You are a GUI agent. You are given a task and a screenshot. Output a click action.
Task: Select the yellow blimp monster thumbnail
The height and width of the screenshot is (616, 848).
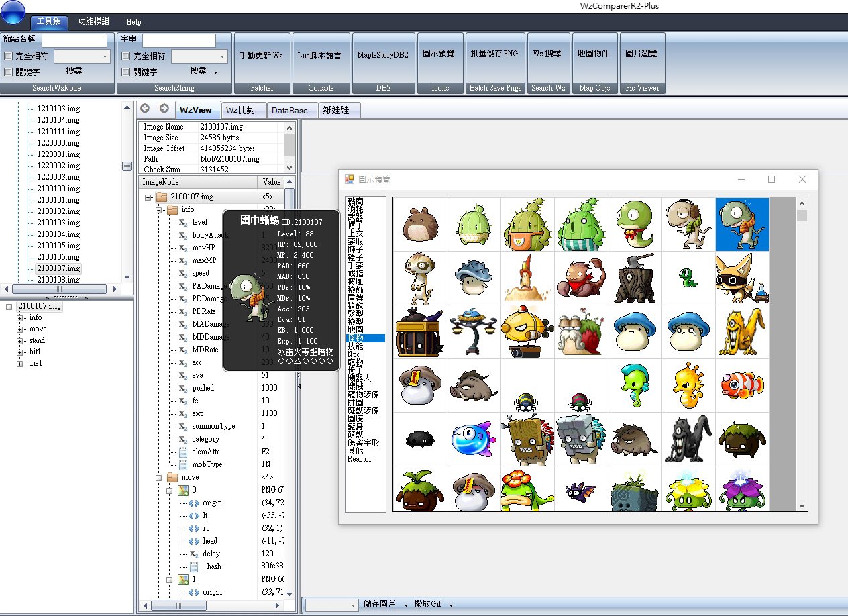click(527, 331)
